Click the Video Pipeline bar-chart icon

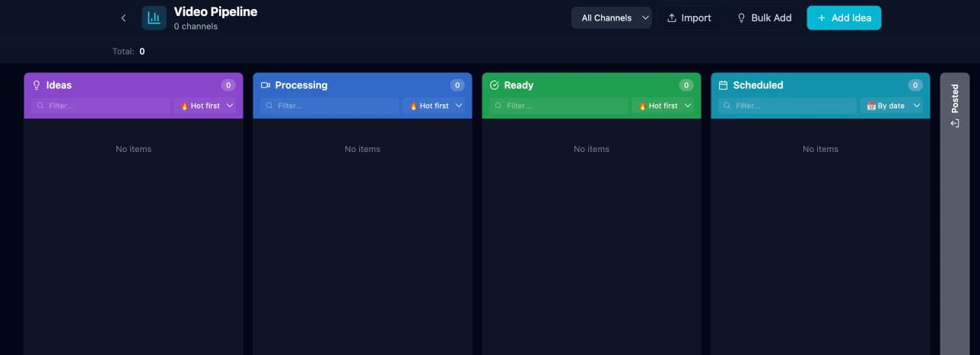[x=154, y=17]
